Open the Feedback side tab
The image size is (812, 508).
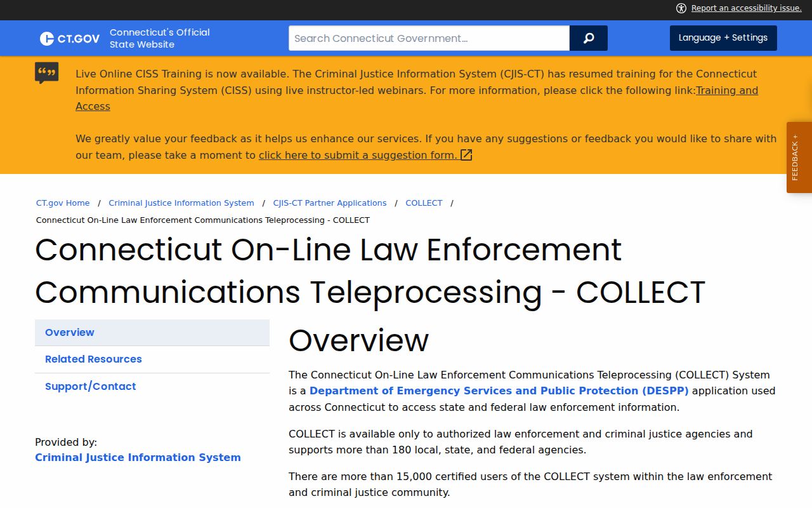click(x=799, y=157)
